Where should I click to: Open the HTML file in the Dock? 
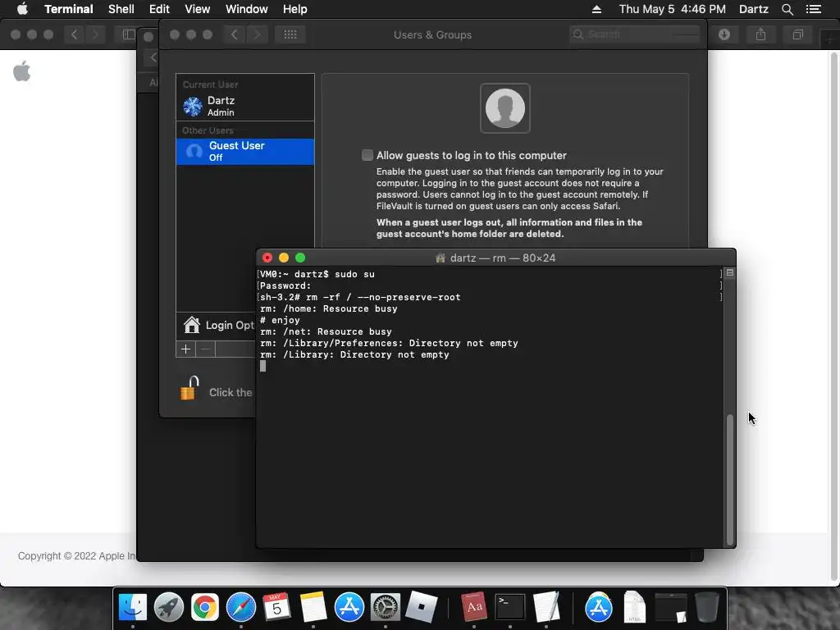[634, 607]
